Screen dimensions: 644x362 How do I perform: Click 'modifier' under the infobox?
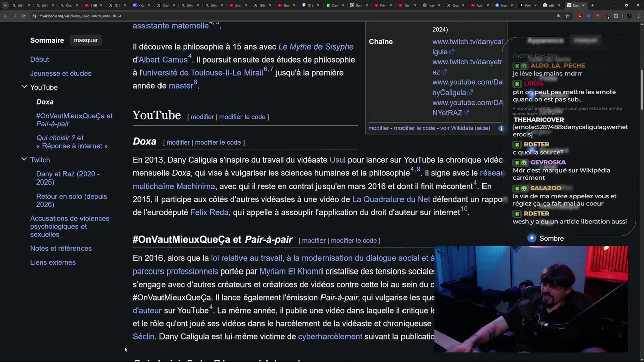point(378,128)
